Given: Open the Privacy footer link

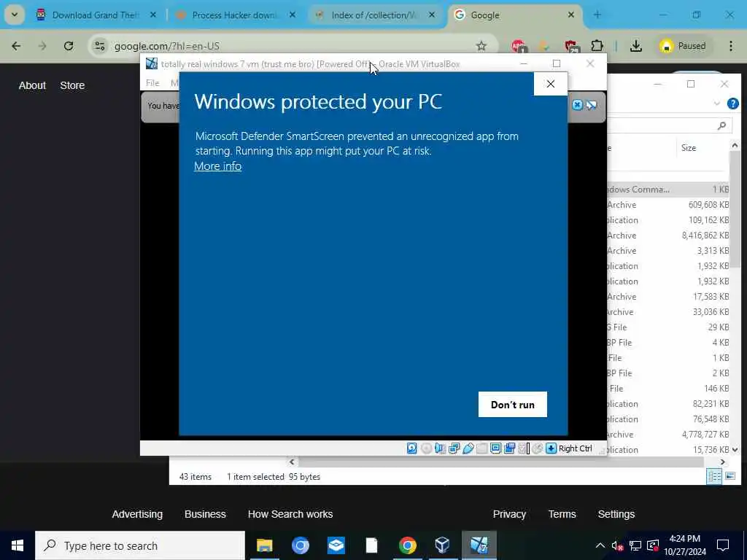Looking at the screenshot, I should [x=509, y=514].
